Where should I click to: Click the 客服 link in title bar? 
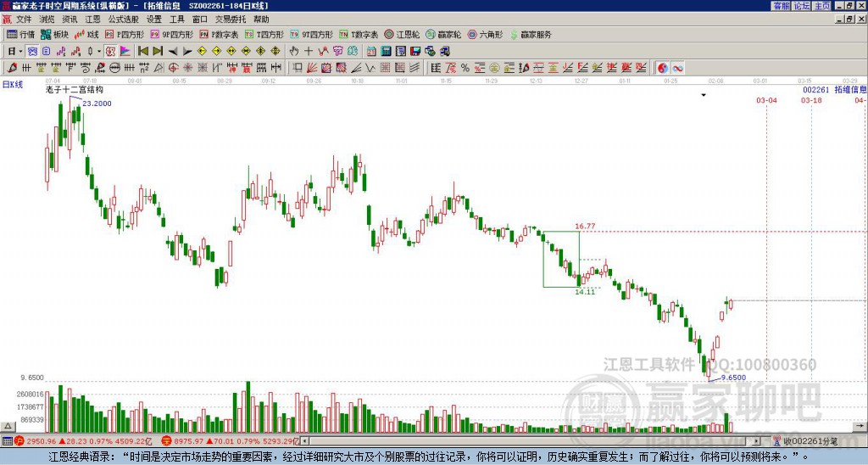click(x=781, y=6)
